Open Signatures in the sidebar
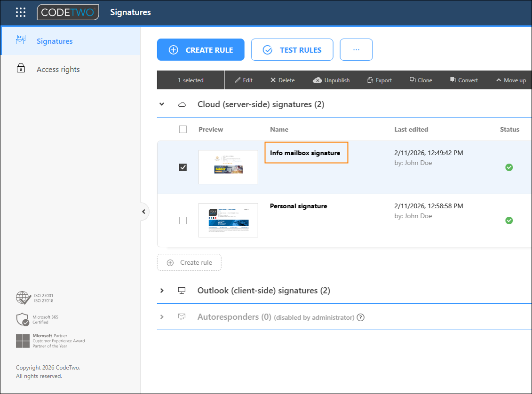This screenshot has height=394, width=532. pyautogui.click(x=71, y=41)
